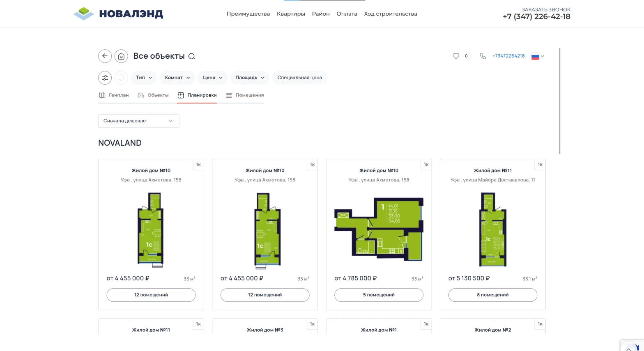Switch to the Помещения tab
The image size is (644, 351).
pos(245,95)
